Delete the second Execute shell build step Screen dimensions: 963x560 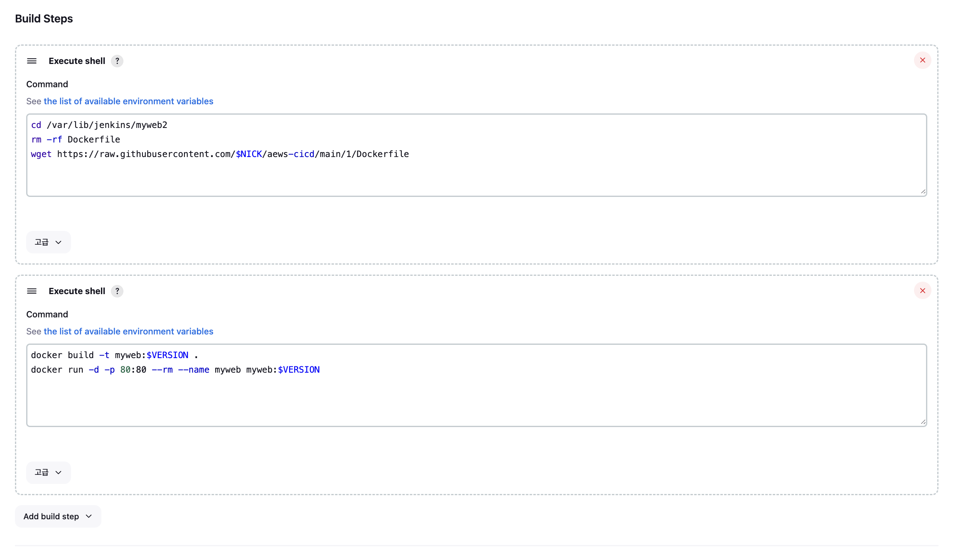pos(922,291)
